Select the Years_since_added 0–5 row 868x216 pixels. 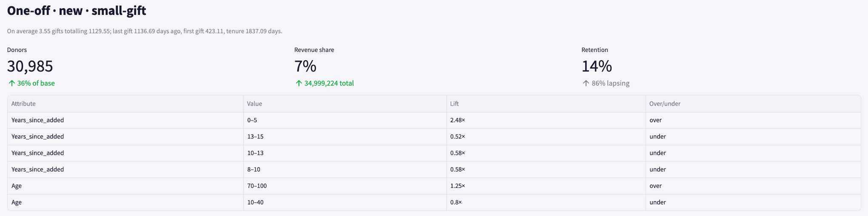click(x=434, y=120)
